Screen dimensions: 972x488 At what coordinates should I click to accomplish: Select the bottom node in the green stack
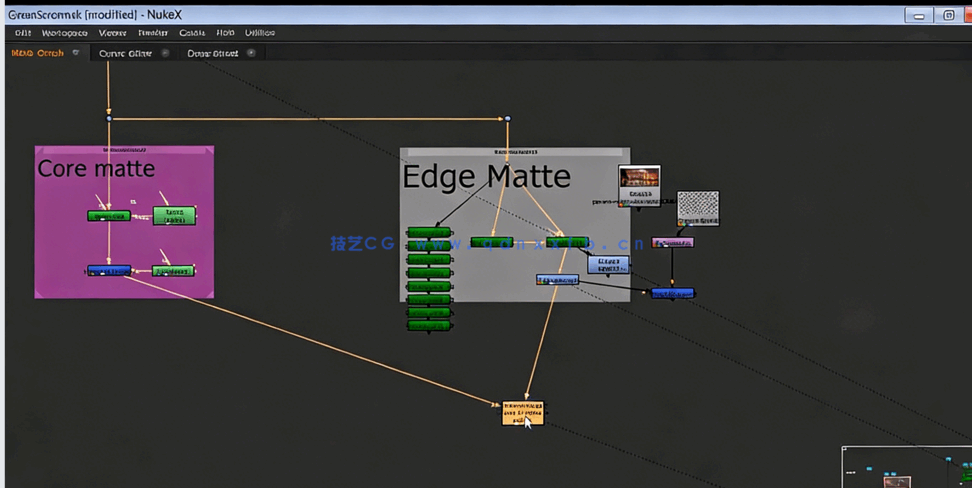[x=429, y=325]
